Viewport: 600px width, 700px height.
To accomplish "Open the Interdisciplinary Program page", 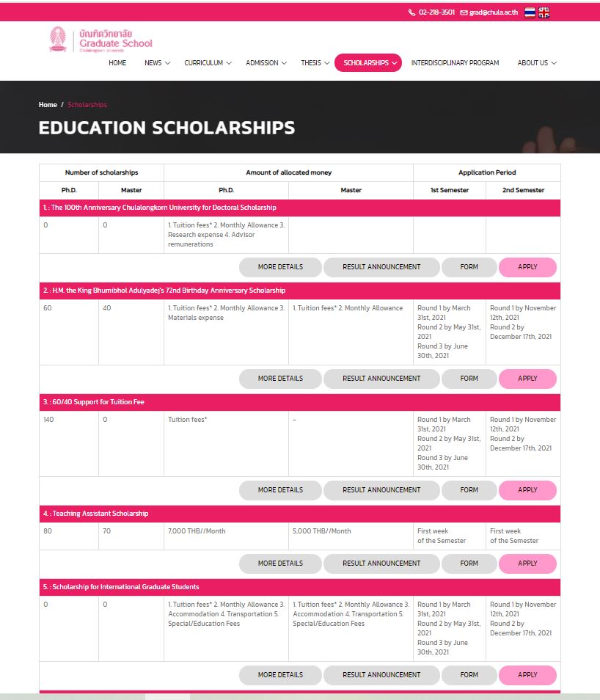I will (455, 63).
